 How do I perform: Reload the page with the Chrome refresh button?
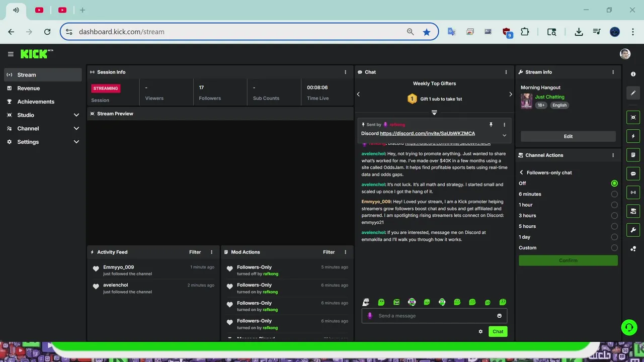pyautogui.click(x=47, y=32)
